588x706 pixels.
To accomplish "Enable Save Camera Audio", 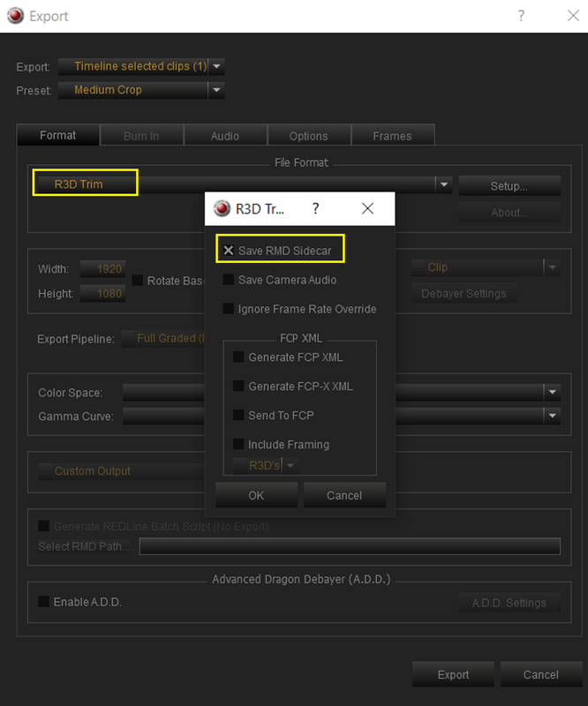I will coord(229,280).
